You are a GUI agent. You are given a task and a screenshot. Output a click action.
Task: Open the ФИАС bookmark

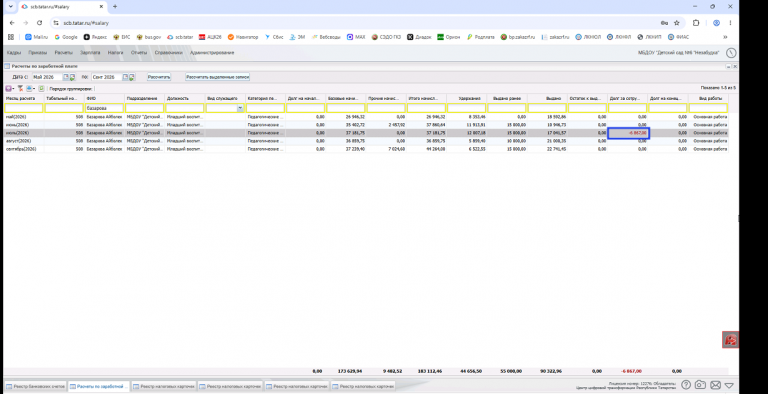(678, 37)
